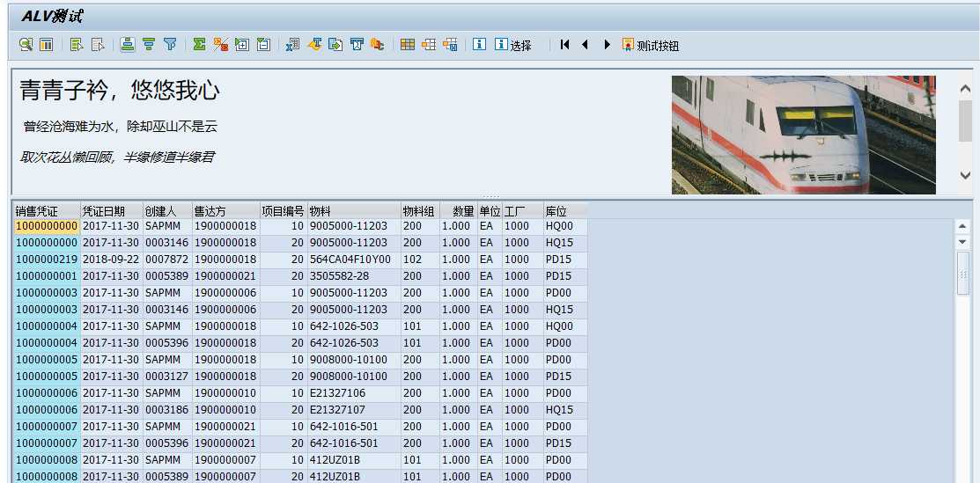This screenshot has height=483, width=980.
Task: Click the Deselect All rows icon
Action: coord(98,44)
